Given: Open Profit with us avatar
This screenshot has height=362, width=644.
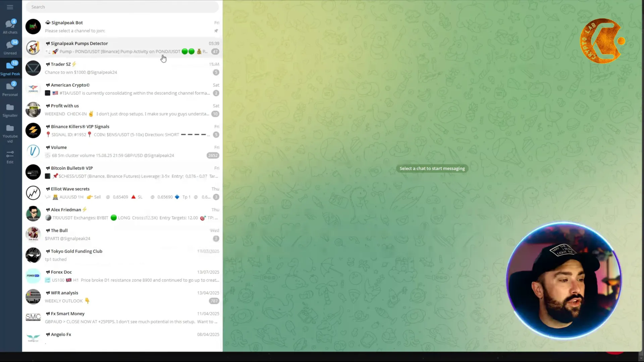Looking at the screenshot, I should pyautogui.click(x=33, y=110).
